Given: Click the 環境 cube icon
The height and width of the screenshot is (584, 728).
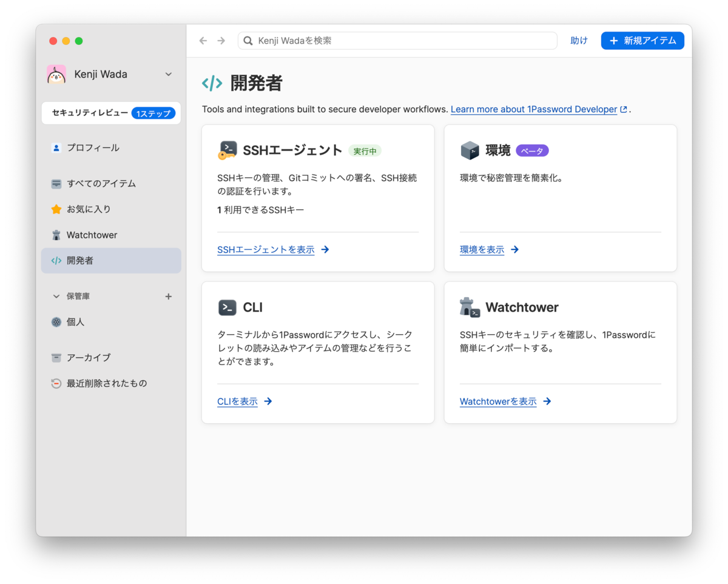Looking at the screenshot, I should click(470, 150).
